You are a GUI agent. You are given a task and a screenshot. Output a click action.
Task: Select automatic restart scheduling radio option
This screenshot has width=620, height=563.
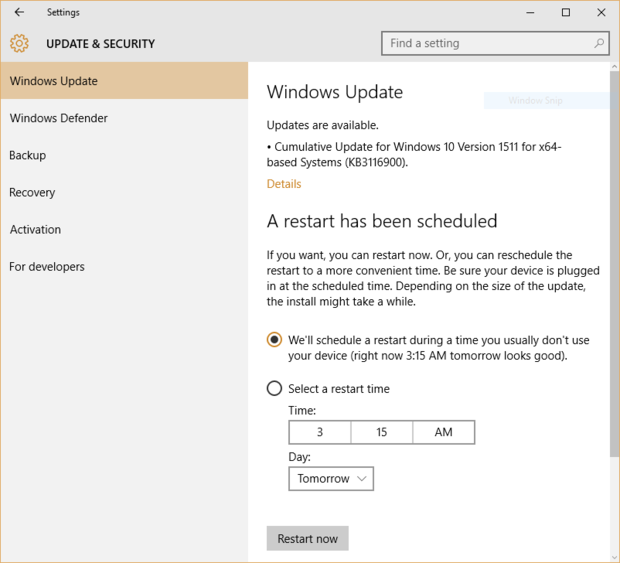[x=274, y=340]
